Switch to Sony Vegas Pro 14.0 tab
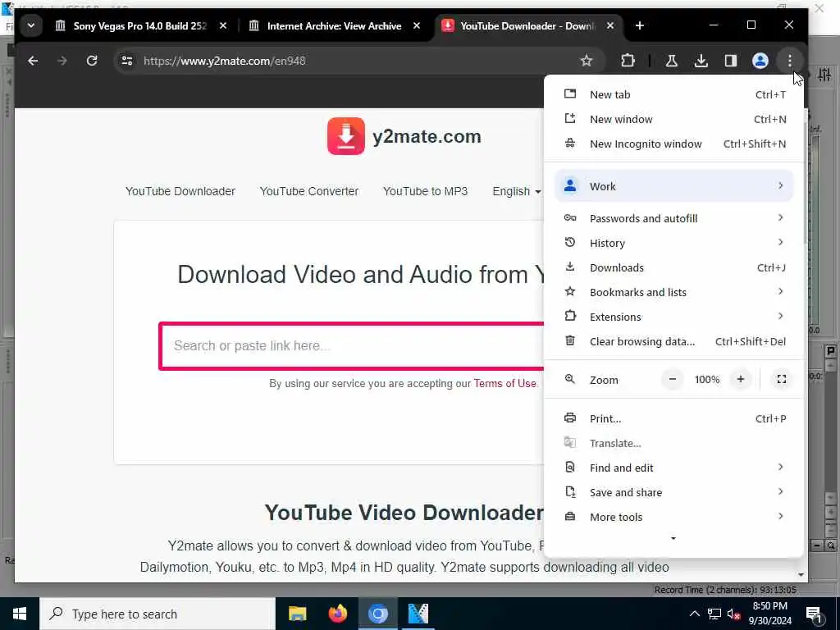The height and width of the screenshot is (630, 840). pos(139,25)
